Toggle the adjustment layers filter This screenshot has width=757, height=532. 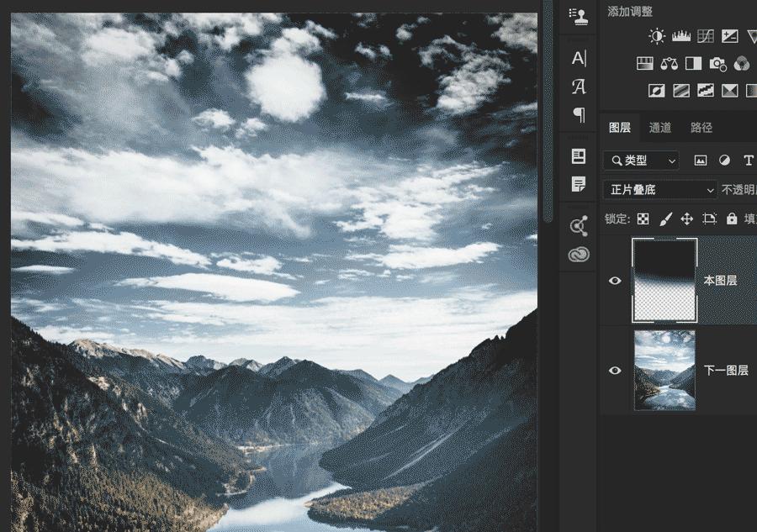tap(725, 161)
